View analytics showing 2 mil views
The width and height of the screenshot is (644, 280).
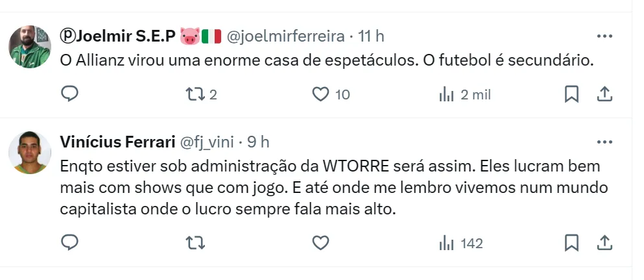coord(446,95)
